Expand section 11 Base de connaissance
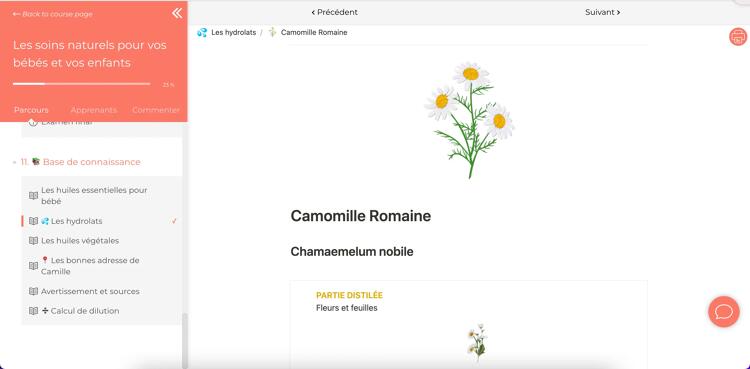This screenshot has height=369, width=750. [x=80, y=162]
